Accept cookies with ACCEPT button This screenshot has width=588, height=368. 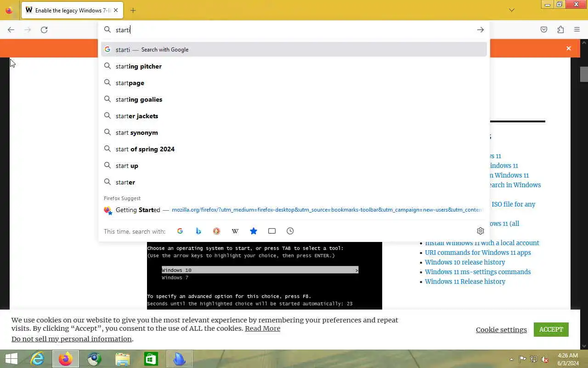click(x=551, y=329)
